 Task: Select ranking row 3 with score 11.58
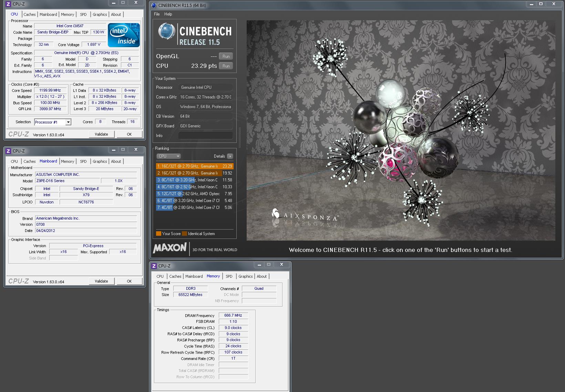pos(195,180)
